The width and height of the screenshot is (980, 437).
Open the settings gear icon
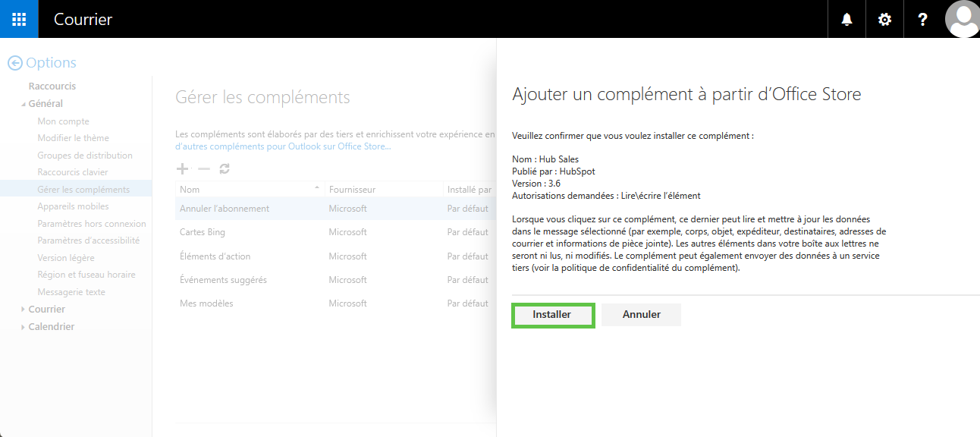(884, 19)
